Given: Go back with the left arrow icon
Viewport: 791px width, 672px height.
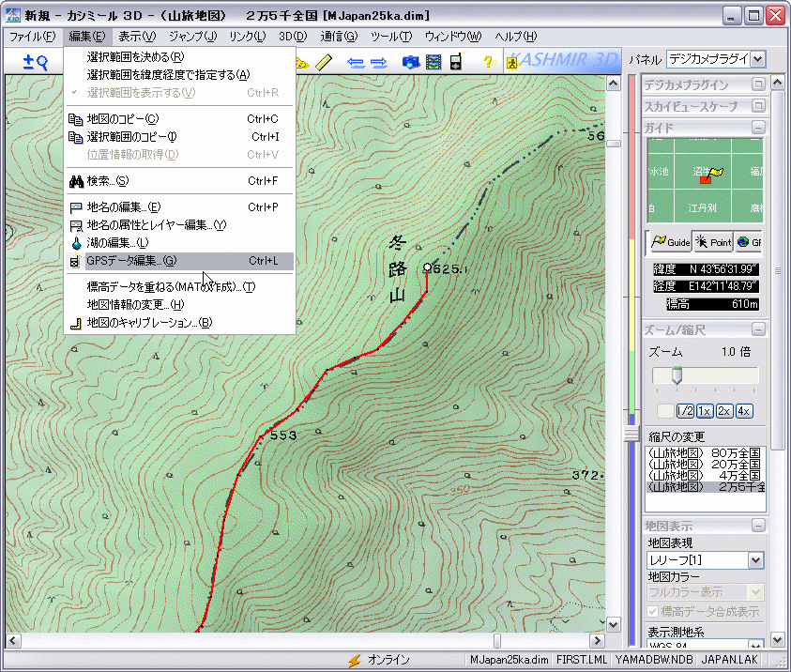Looking at the screenshot, I should pyautogui.click(x=356, y=63).
